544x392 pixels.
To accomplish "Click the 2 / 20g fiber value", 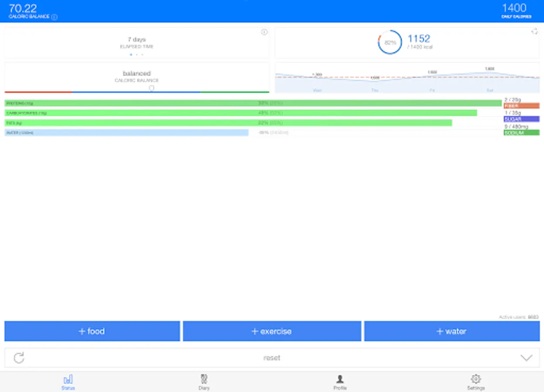I will point(512,100).
